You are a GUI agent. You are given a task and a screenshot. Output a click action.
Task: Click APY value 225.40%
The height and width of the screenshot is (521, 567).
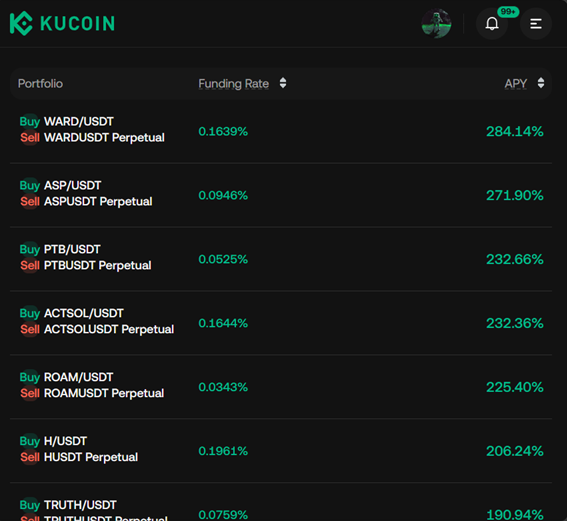coord(515,387)
